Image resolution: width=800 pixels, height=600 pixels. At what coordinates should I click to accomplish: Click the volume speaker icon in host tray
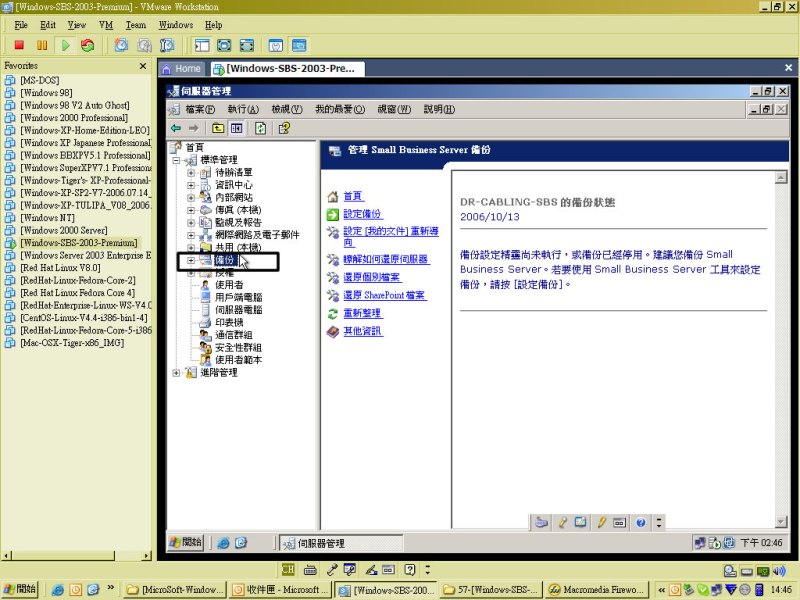click(779, 571)
